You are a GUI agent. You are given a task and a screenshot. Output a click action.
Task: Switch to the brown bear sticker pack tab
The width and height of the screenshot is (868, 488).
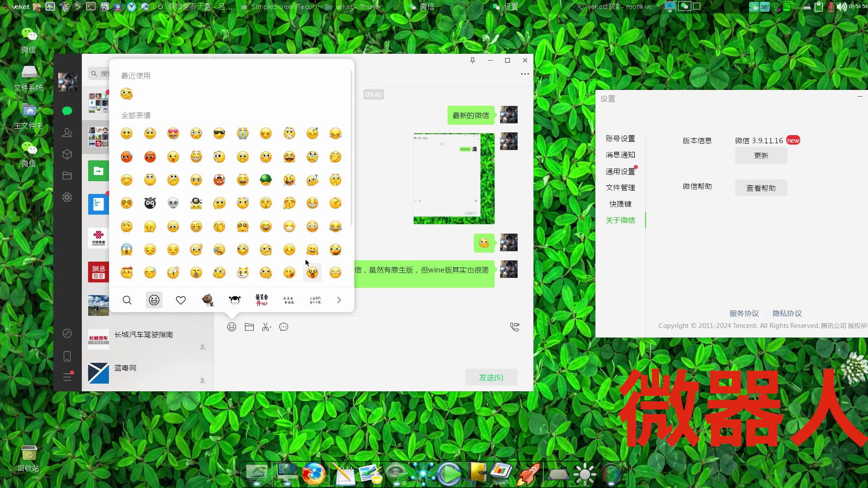pyautogui.click(x=208, y=300)
